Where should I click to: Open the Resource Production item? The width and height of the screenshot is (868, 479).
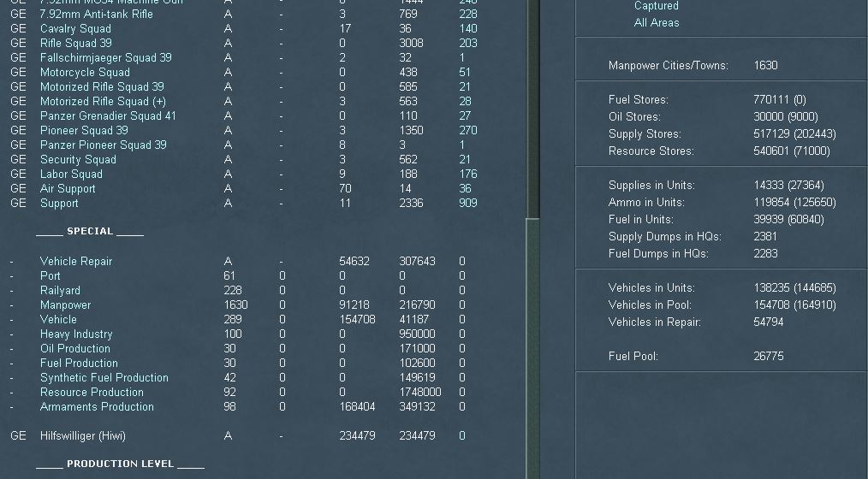92,392
